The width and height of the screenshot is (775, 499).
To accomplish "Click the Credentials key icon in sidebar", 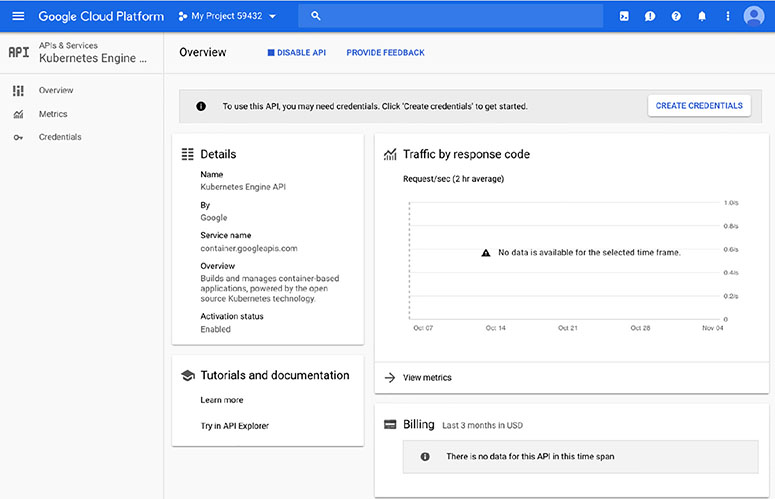I will click(18, 137).
